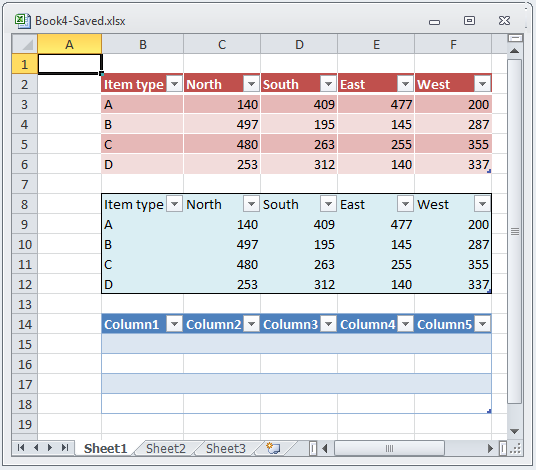Click the restore workbook window button
The height and width of the screenshot is (470, 536).
pyautogui.click(x=469, y=21)
